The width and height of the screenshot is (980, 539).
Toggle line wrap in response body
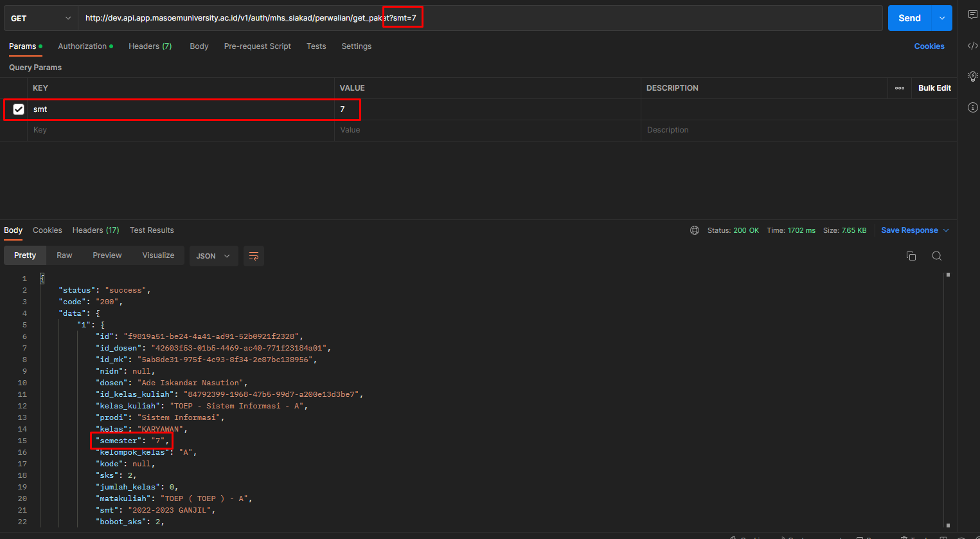(x=254, y=256)
